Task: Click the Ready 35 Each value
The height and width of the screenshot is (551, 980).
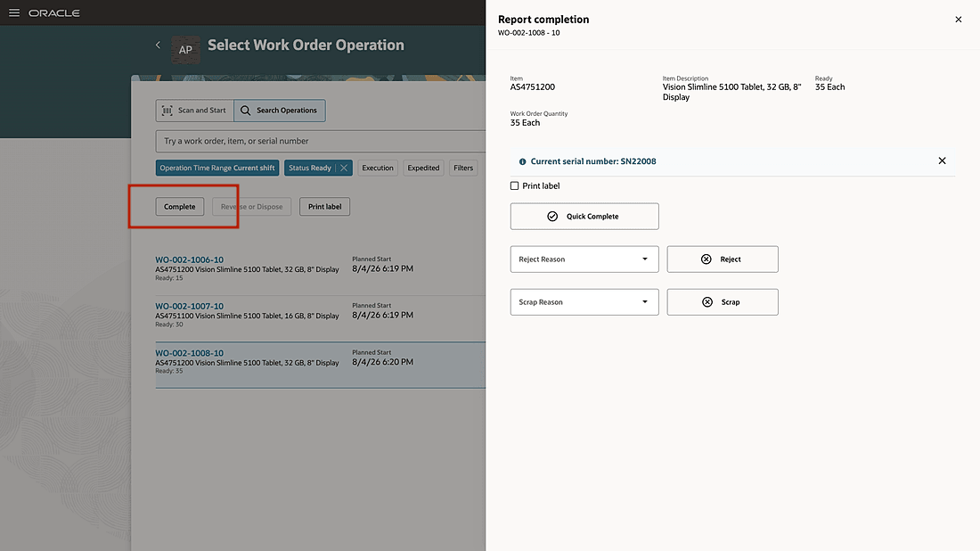Action: [830, 87]
